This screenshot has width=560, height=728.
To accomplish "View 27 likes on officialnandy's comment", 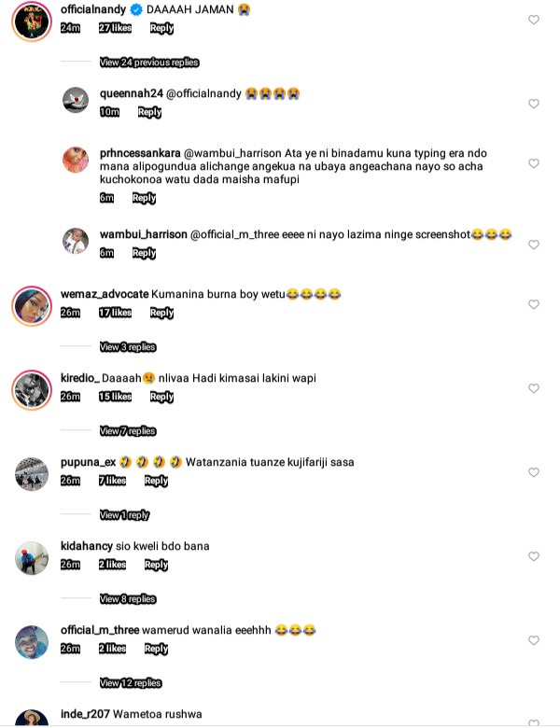I will (115, 28).
